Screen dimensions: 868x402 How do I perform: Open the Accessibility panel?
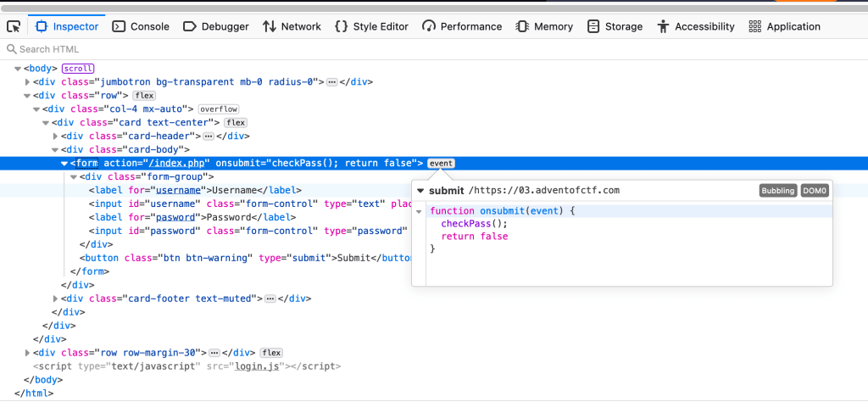pyautogui.click(x=696, y=26)
